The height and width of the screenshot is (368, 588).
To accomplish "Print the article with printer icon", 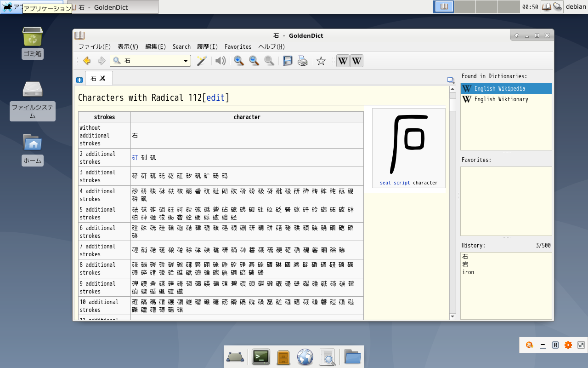I will pyautogui.click(x=303, y=61).
